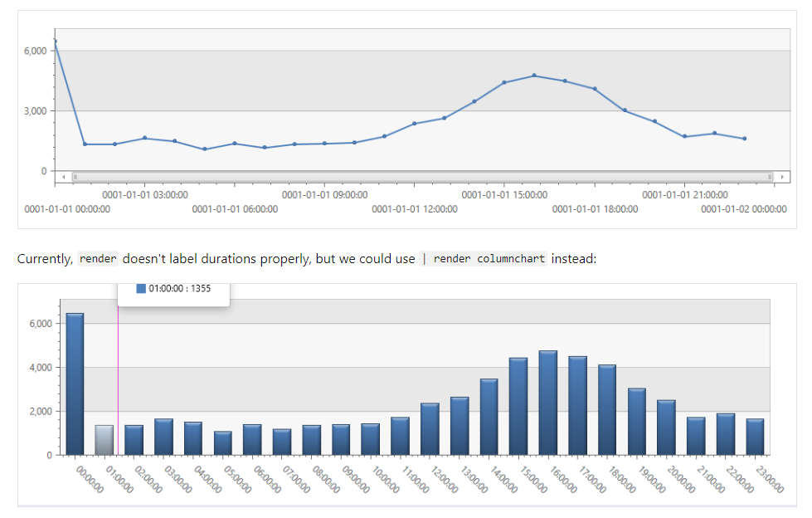Click the y-axis label '4,000' on column chart
Image resolution: width=812 pixels, height=518 pixels.
click(x=41, y=367)
